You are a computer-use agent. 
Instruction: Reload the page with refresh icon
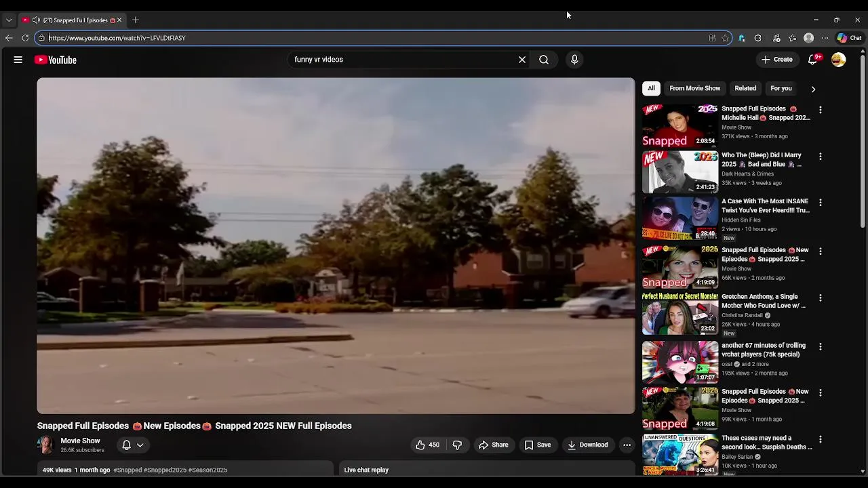[x=25, y=38]
